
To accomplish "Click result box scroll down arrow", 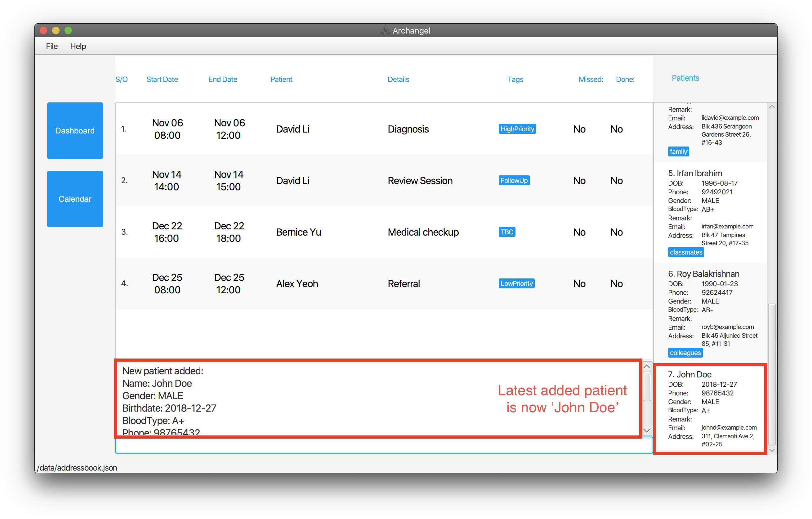I will (x=646, y=431).
